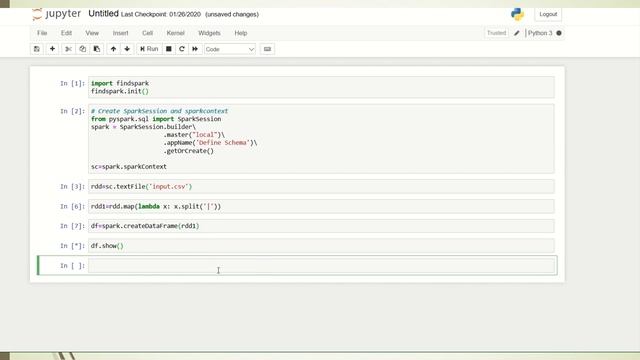The width and height of the screenshot is (640, 360).
Task: Click the Logout button
Action: point(548,14)
